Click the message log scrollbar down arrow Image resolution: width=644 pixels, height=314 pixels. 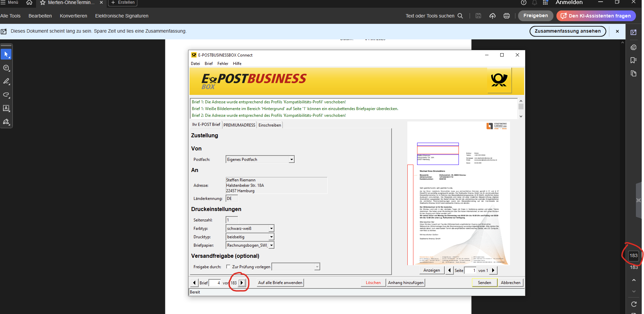(x=521, y=116)
